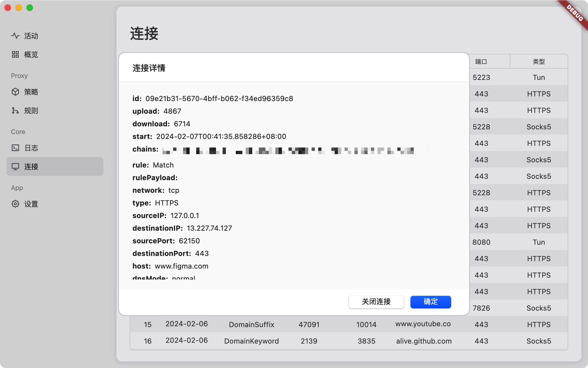
Task: Click the Overview grid icon
Action: pos(15,54)
